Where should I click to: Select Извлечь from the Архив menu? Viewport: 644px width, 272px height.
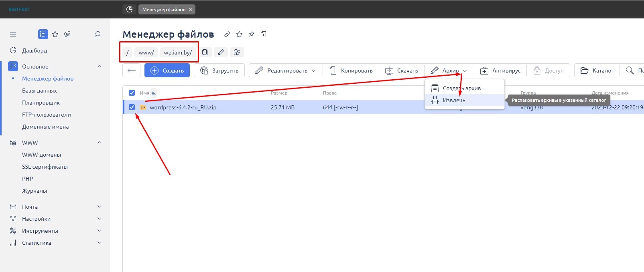tap(454, 101)
